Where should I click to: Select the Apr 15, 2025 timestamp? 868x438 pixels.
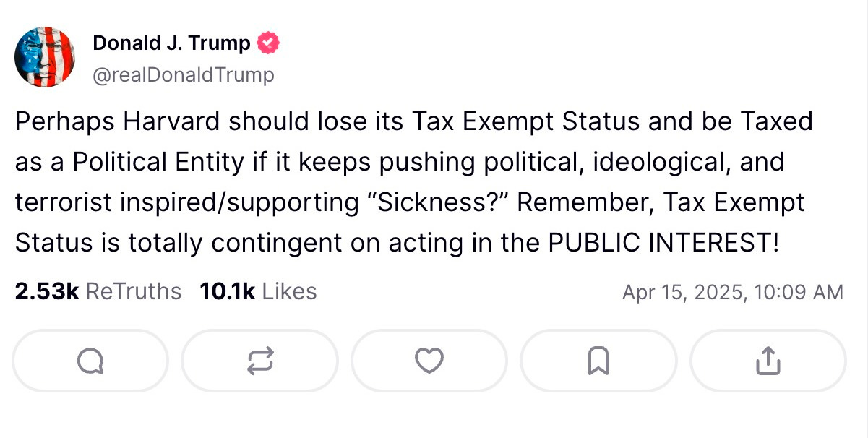732,291
